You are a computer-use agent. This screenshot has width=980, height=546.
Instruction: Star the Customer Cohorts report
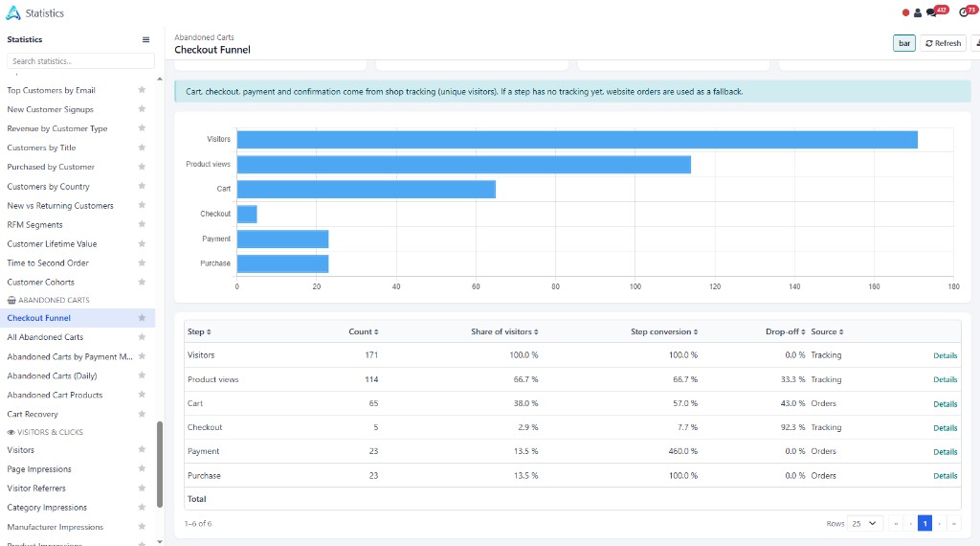coord(142,282)
